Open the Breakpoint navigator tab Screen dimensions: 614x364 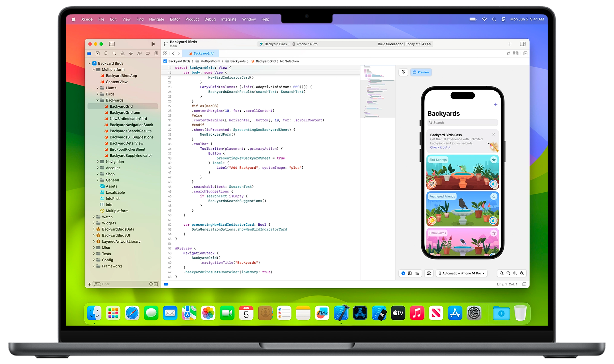pos(148,53)
